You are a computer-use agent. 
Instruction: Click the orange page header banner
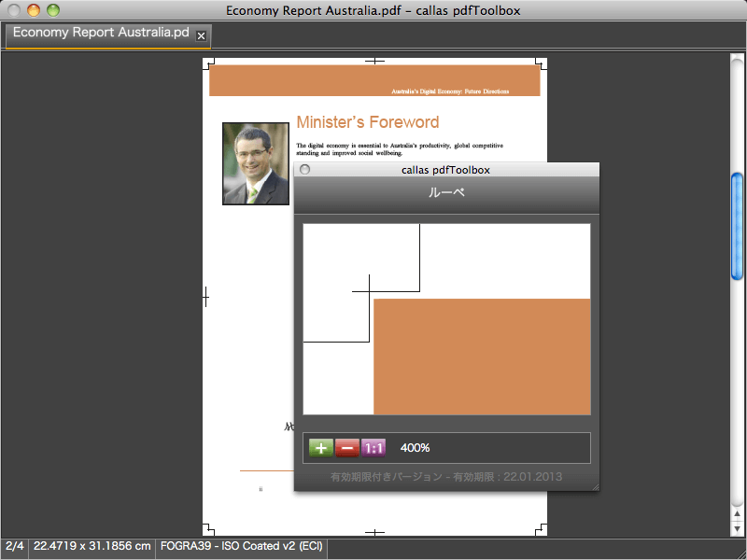tap(374, 80)
